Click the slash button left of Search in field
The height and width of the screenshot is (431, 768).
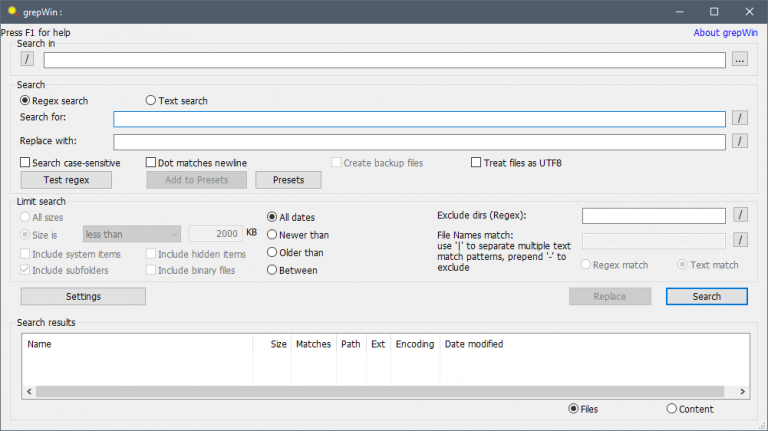click(27, 59)
